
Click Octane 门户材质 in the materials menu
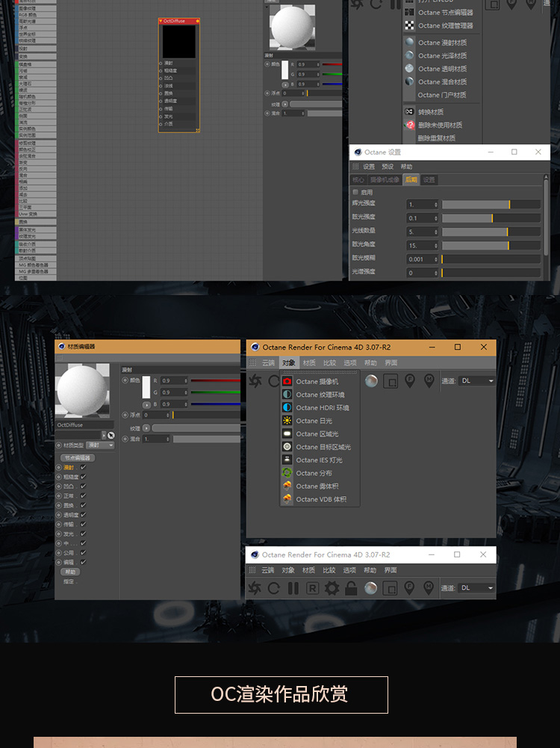pos(442,95)
